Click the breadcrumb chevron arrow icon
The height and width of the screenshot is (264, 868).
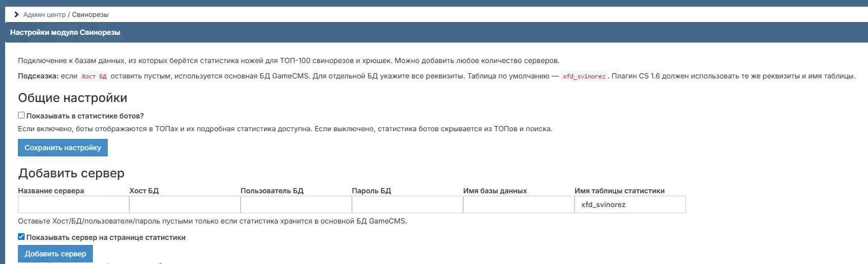click(16, 14)
